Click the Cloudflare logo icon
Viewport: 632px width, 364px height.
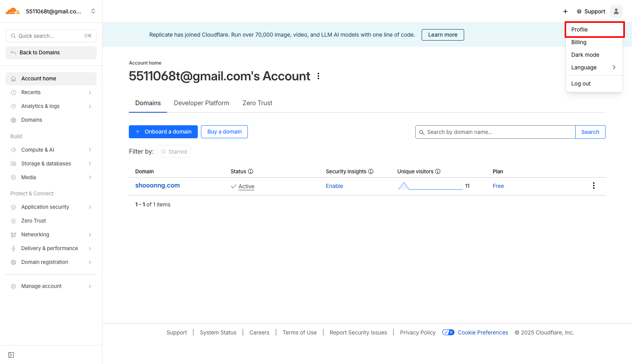coord(13,11)
